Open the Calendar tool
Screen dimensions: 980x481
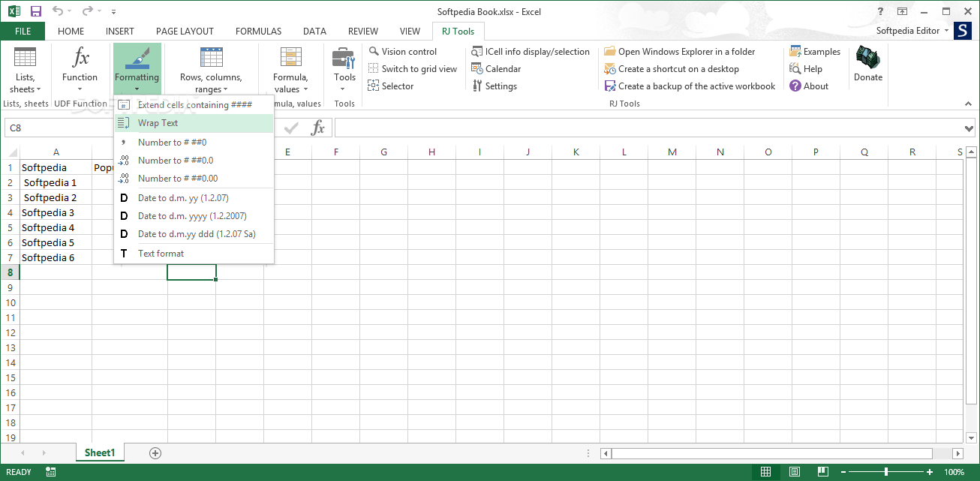(x=496, y=69)
